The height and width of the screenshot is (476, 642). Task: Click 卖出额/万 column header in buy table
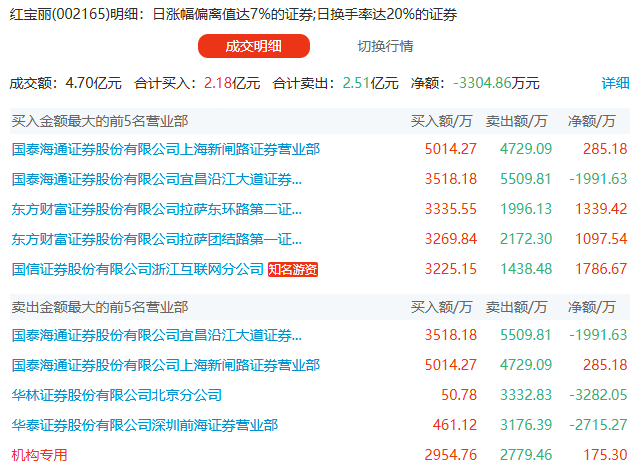point(516,121)
